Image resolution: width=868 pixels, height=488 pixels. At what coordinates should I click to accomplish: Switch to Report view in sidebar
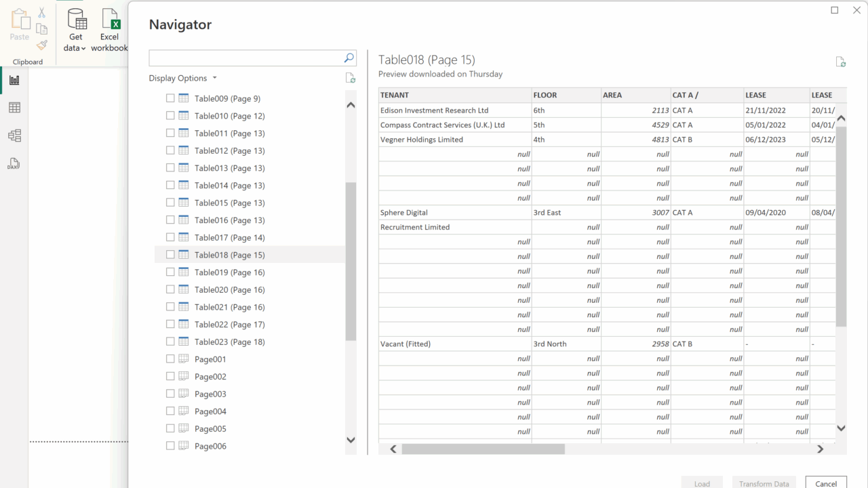pos(14,80)
